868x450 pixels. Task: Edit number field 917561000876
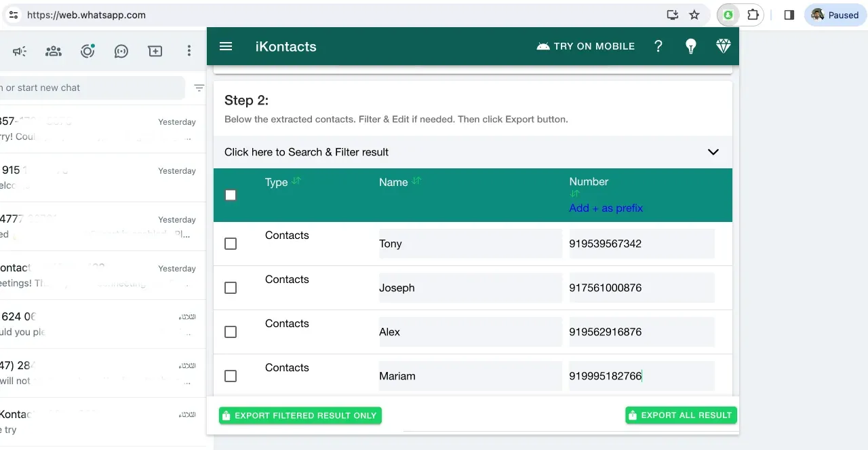click(642, 288)
